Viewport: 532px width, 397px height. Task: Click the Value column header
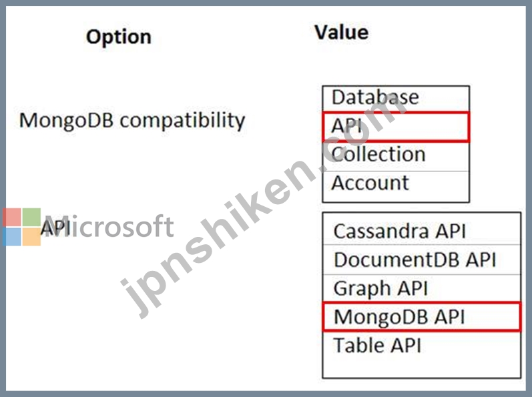tap(341, 33)
